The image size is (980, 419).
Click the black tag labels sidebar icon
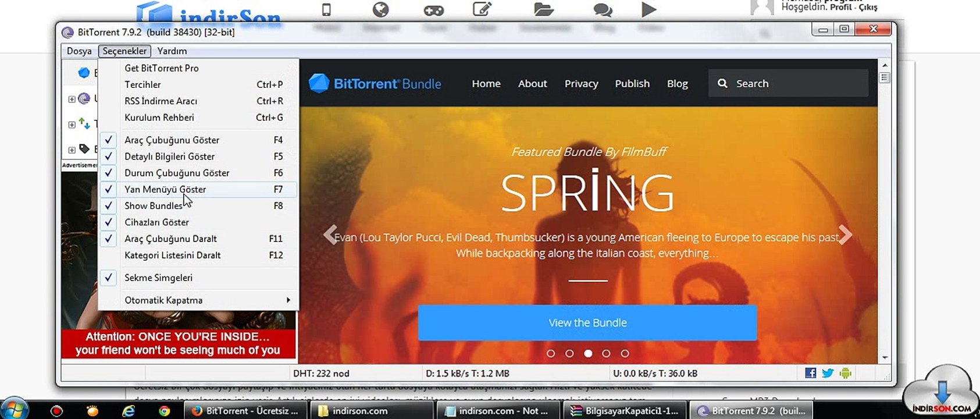tap(84, 149)
